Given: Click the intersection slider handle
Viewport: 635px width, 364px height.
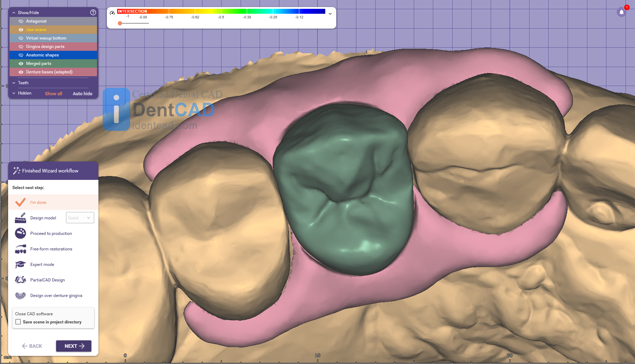Looking at the screenshot, I should (x=120, y=23).
